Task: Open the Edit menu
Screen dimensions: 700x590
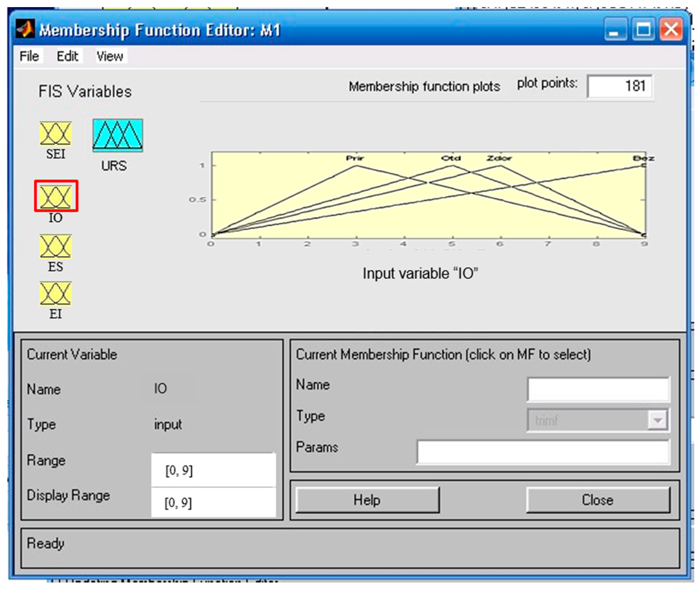Action: (68, 56)
